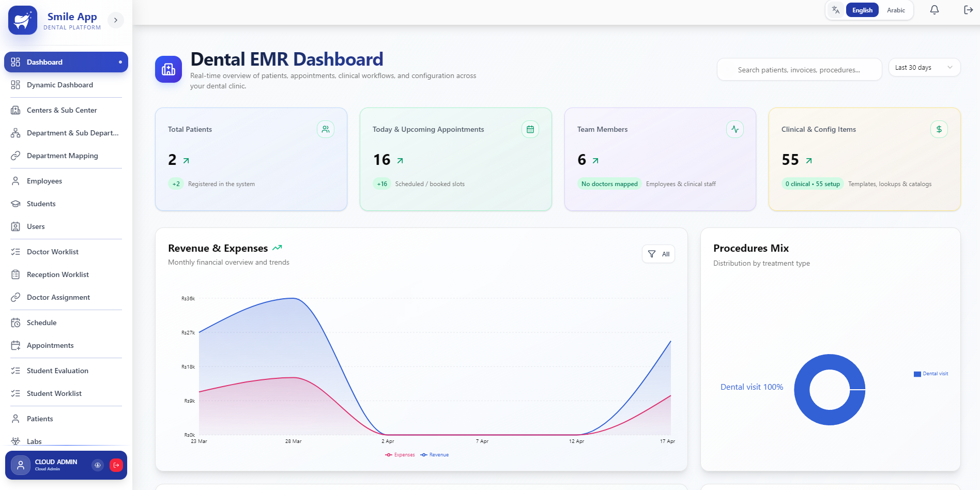
Task: Click the notification bell icon
Action: (934, 10)
